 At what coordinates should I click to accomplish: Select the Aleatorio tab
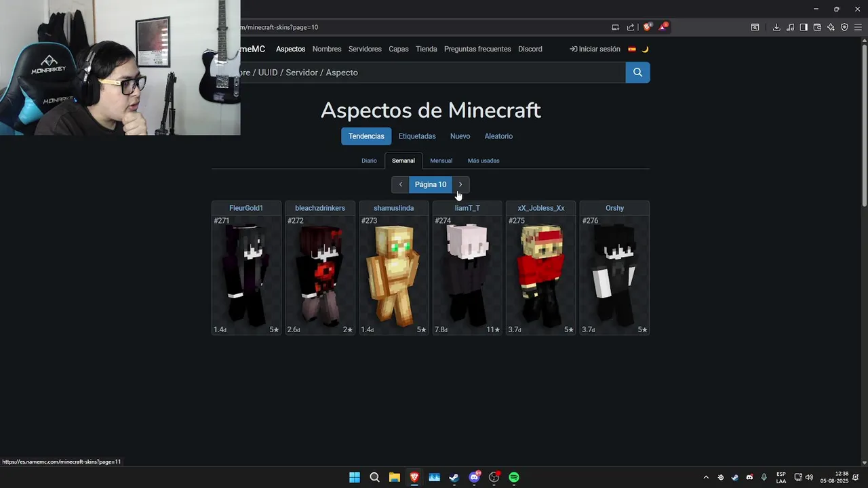coord(498,136)
